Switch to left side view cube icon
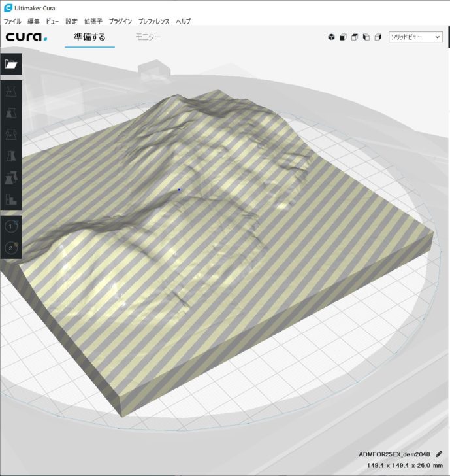 pos(366,37)
